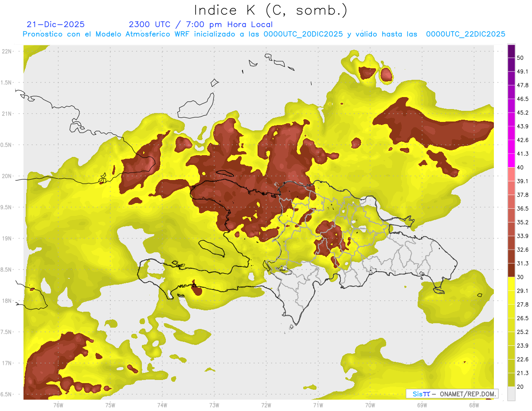
Task: Click the 1.5N latitude label
Action: point(6,82)
